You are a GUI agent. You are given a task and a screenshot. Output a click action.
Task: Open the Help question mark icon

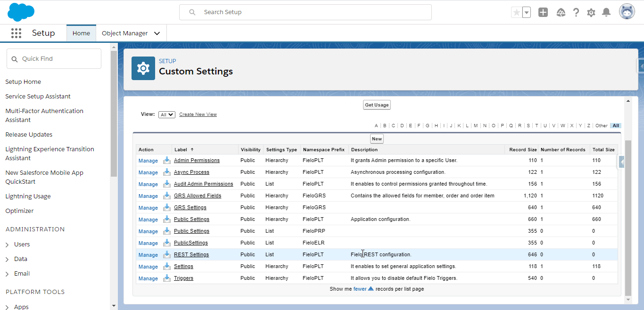pos(576,12)
